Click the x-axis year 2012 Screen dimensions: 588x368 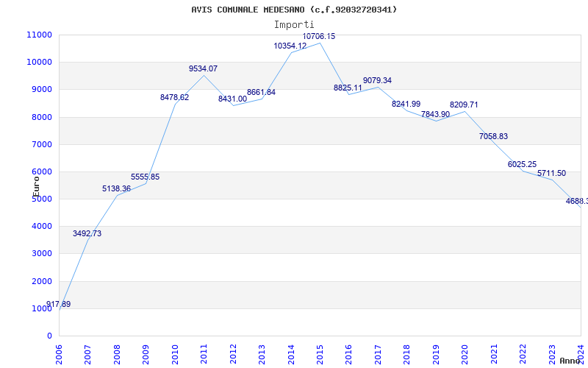click(233, 354)
